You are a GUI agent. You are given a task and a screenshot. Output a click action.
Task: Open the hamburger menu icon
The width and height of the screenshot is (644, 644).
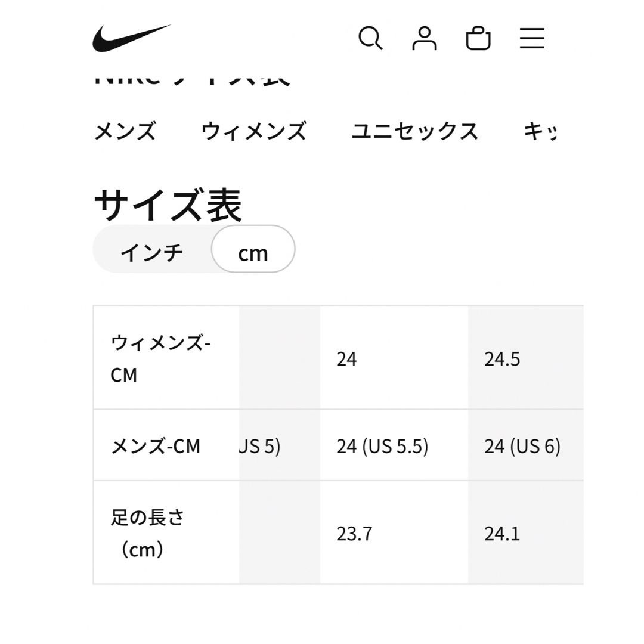coord(532,39)
